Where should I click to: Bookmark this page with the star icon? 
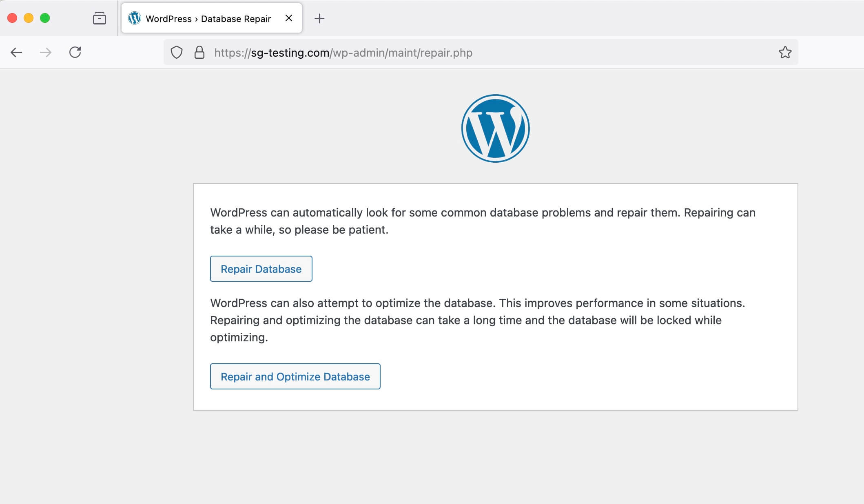785,52
